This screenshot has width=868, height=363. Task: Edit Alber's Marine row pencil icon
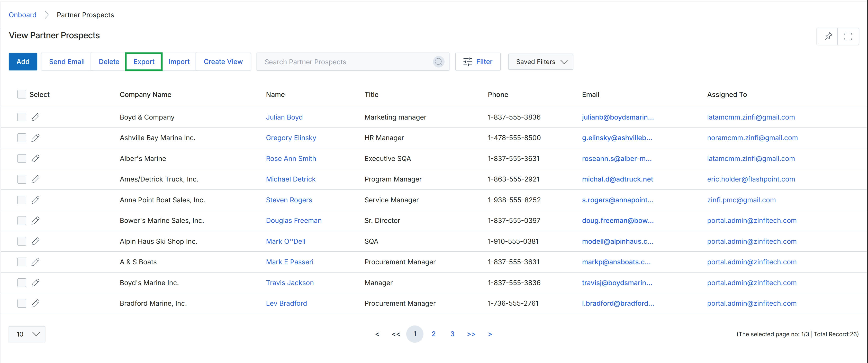tap(35, 158)
